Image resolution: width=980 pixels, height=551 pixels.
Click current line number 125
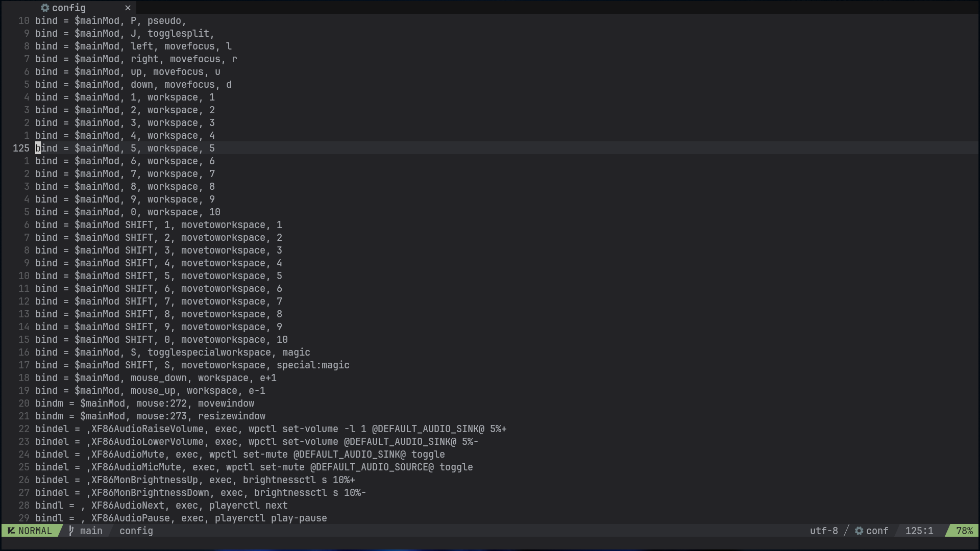[21, 148]
